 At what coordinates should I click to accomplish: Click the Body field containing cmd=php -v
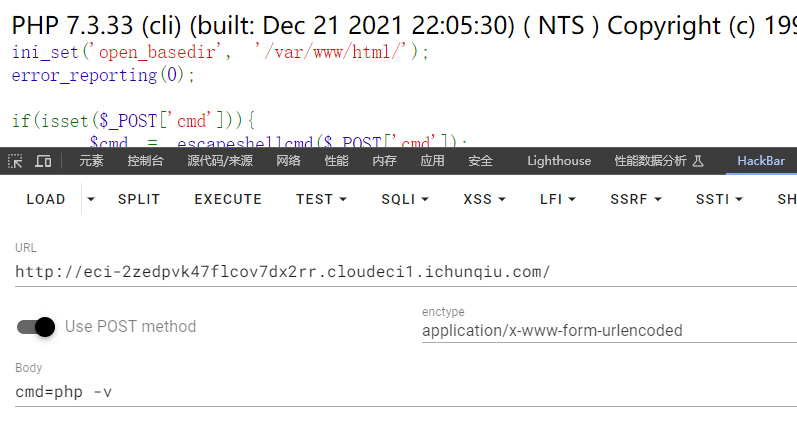(400, 392)
